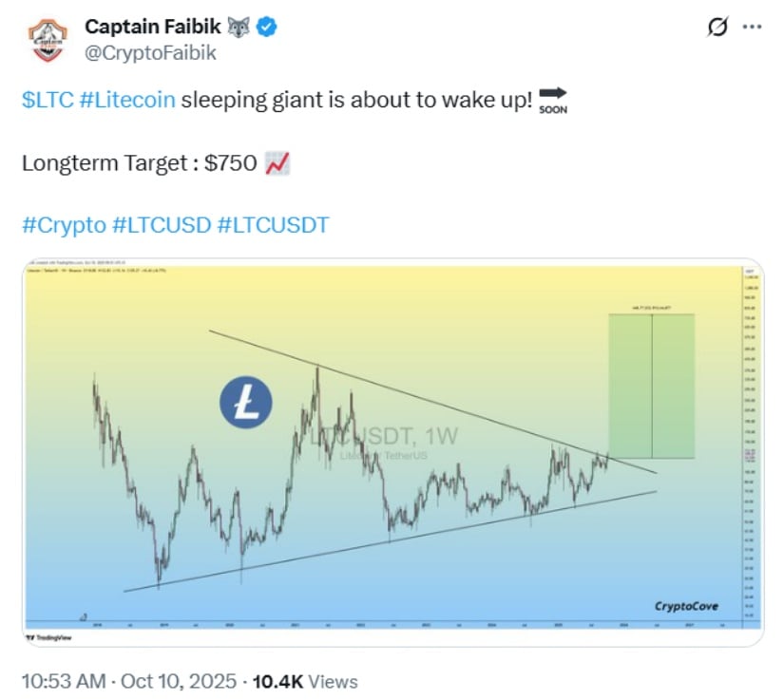Open the three-dot more options menu

(x=752, y=28)
